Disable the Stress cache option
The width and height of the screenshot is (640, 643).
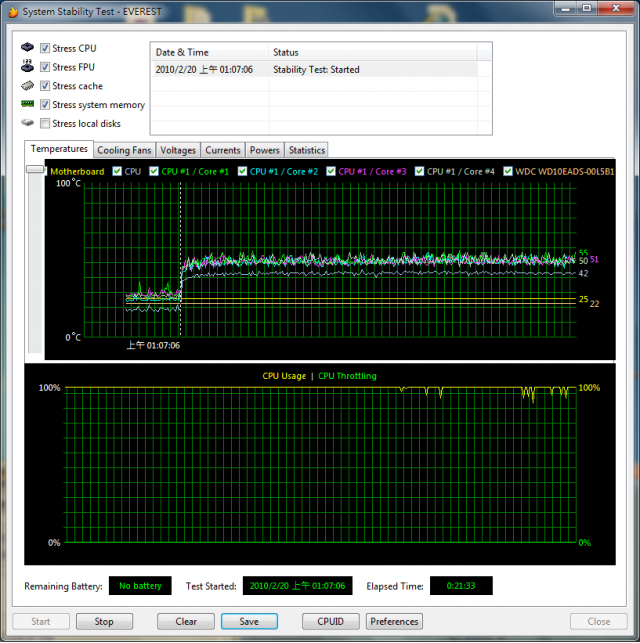tap(45, 86)
